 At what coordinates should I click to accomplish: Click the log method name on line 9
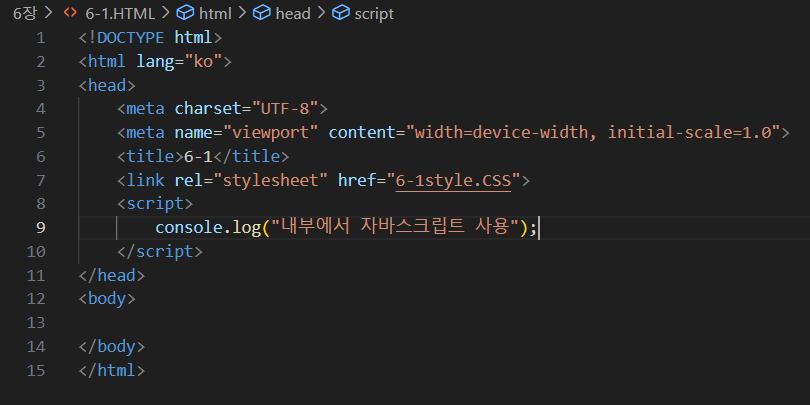point(246,228)
